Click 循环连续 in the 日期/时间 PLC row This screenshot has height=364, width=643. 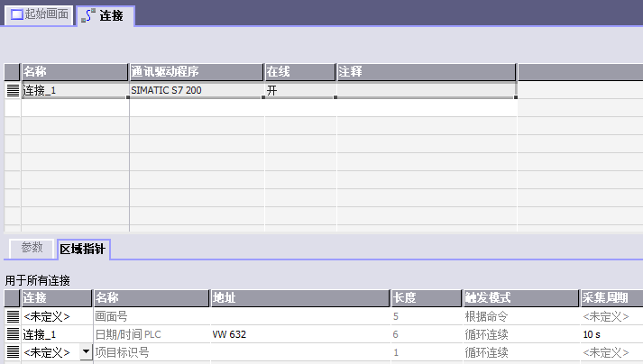[521, 334]
